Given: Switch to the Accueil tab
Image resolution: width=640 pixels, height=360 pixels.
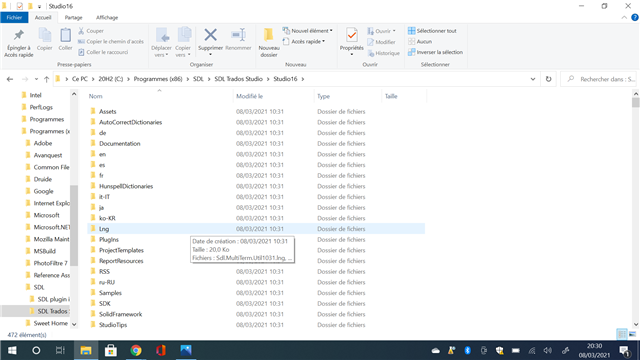Looking at the screenshot, I should 43,18.
